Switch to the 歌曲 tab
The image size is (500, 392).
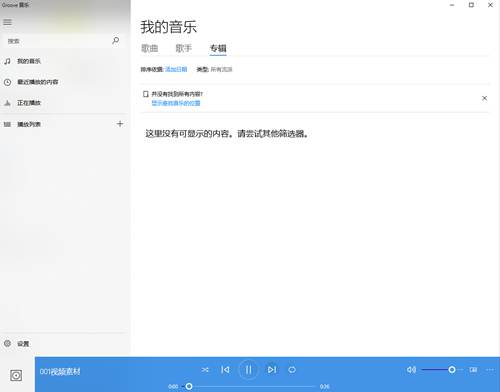tap(150, 48)
